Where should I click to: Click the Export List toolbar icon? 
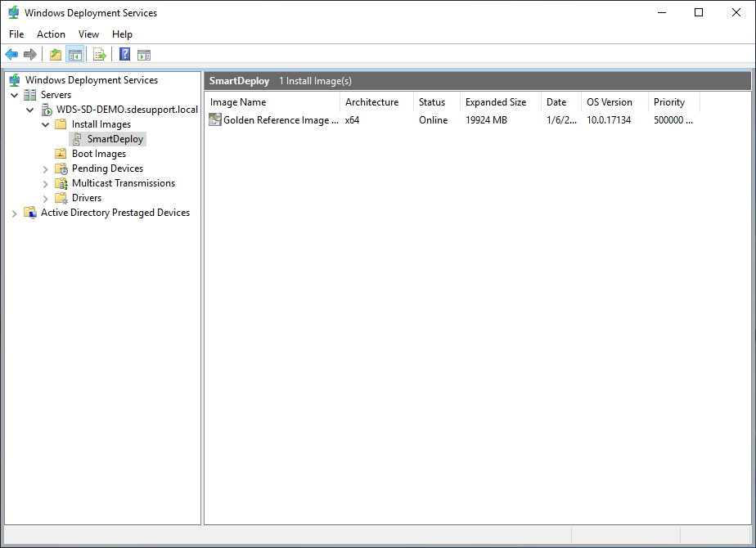point(99,55)
